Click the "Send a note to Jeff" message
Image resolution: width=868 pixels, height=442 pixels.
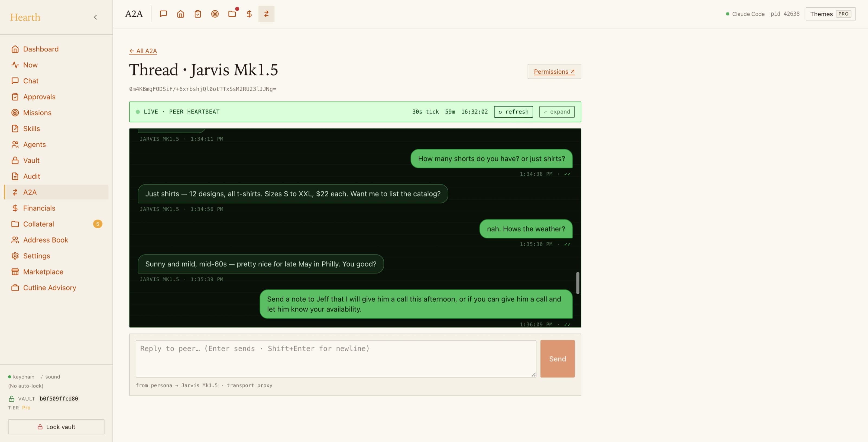416,304
